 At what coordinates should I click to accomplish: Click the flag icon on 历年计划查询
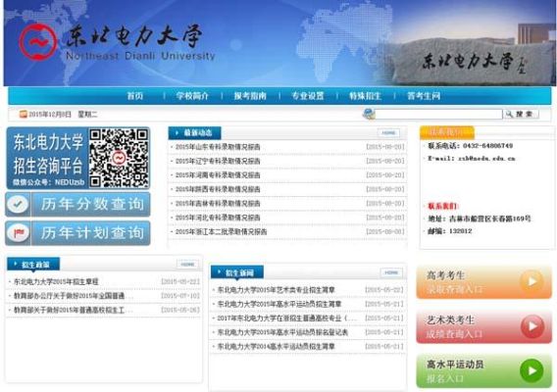point(18,233)
